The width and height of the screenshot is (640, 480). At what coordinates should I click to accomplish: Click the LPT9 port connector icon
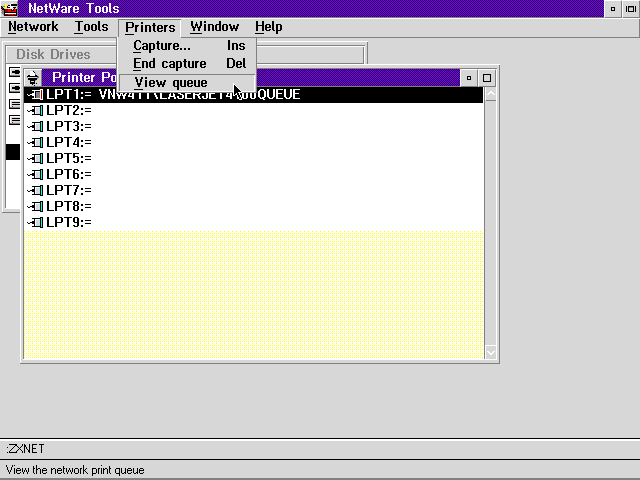coord(35,222)
